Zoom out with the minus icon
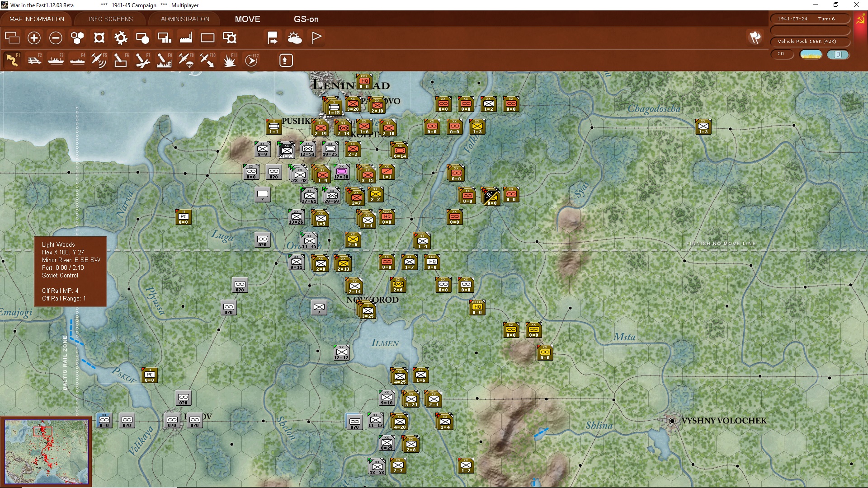This screenshot has height=488, width=868. [56, 38]
